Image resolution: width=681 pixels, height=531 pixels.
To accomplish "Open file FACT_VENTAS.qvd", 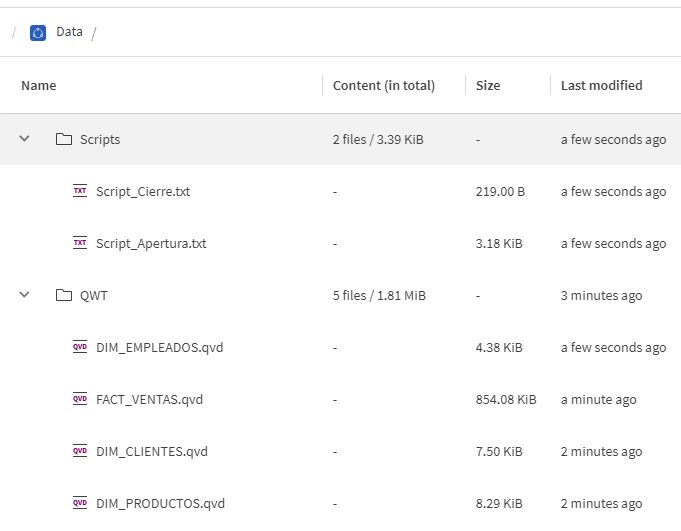I will pos(149,400).
